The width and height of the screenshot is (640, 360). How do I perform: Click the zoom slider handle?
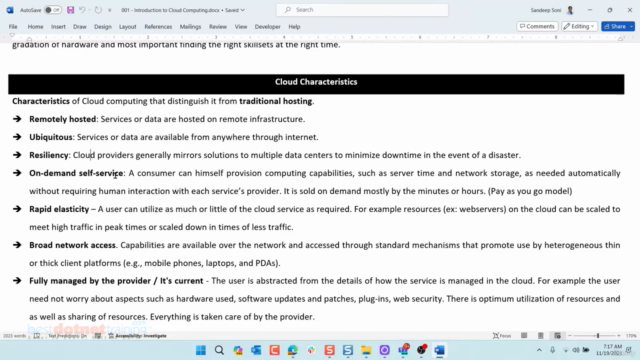coord(598,336)
